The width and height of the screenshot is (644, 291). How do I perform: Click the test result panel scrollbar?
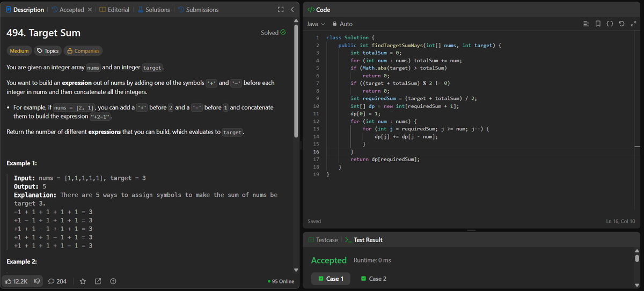tap(637, 258)
